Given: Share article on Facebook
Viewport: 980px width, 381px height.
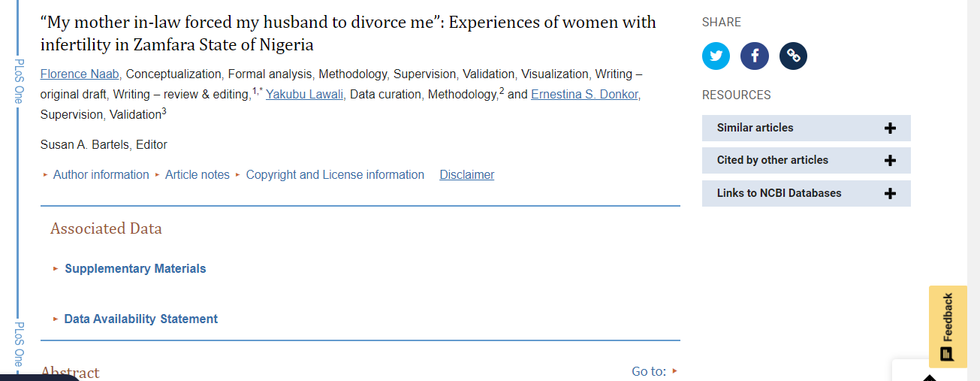Looking at the screenshot, I should (x=755, y=56).
